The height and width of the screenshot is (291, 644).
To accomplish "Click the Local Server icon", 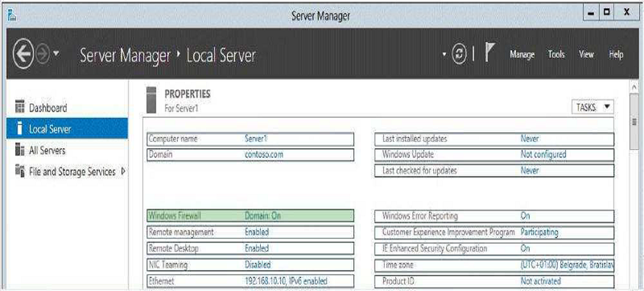I will coord(19,129).
